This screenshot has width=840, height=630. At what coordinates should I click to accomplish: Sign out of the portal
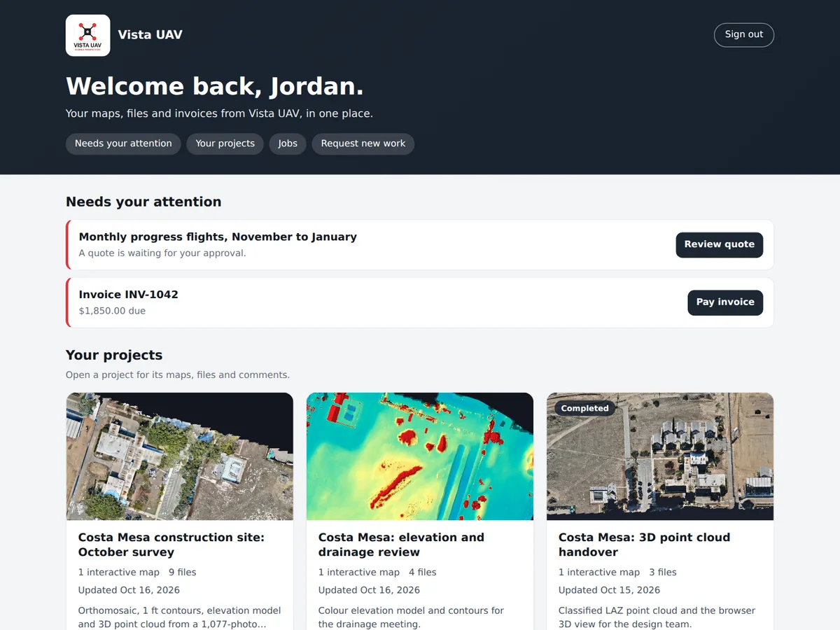click(x=743, y=35)
